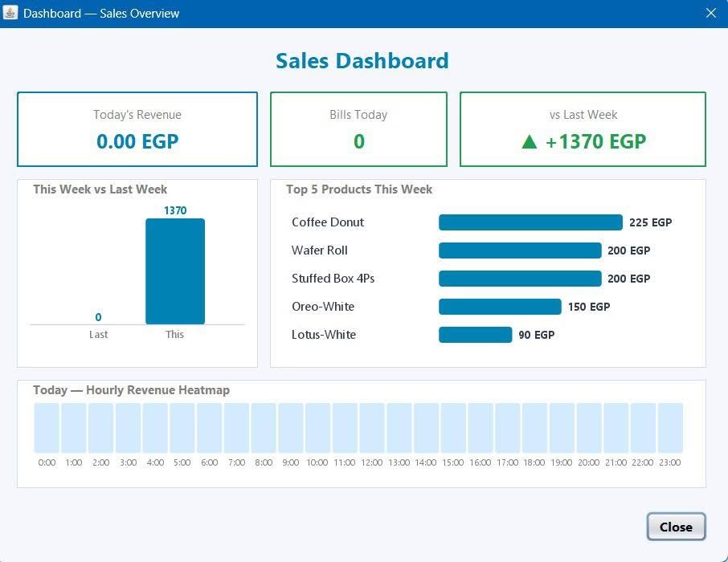Select the 0:00 heatmap cell

47,428
